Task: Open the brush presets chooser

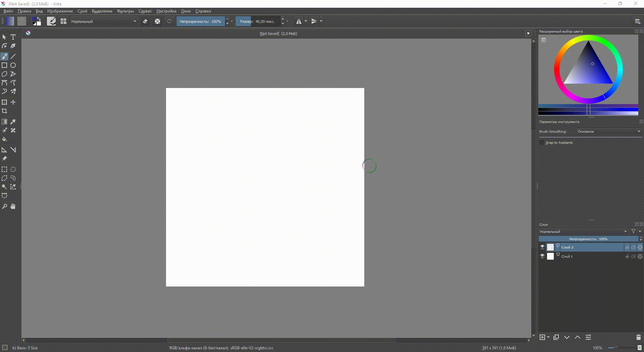Action: click(63, 21)
